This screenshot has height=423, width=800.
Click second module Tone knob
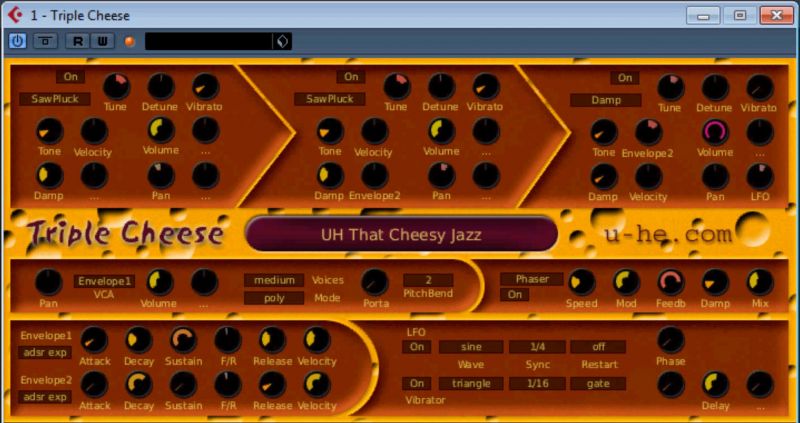point(330,131)
